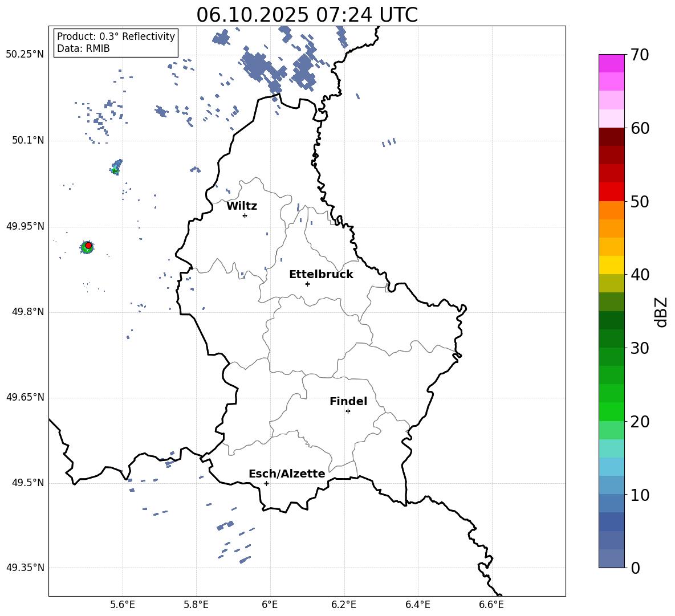Click the 6.4°E longitude tick label
The image size is (675, 616).
click(417, 605)
